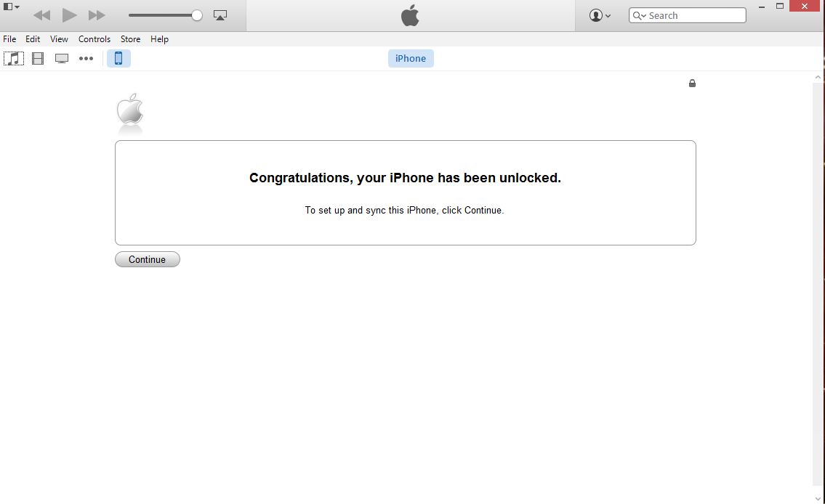
Task: Click the padlock secure icon
Action: pyautogui.click(x=693, y=83)
